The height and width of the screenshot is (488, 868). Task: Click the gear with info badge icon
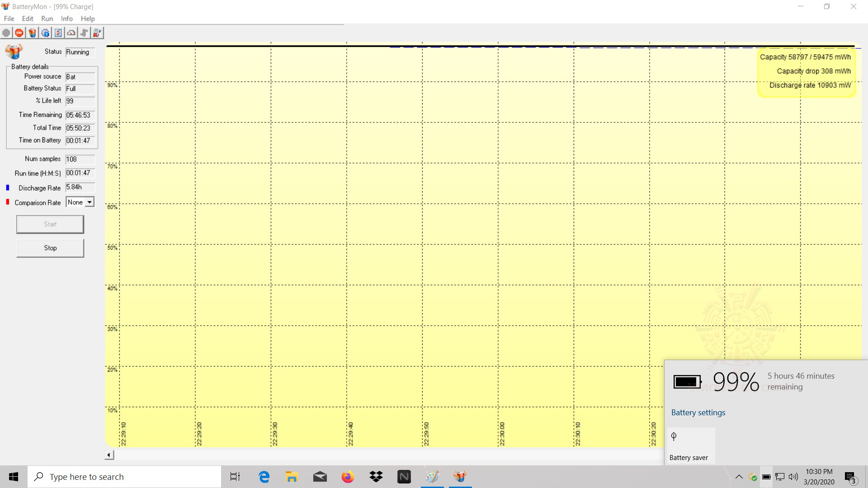[x=45, y=33]
